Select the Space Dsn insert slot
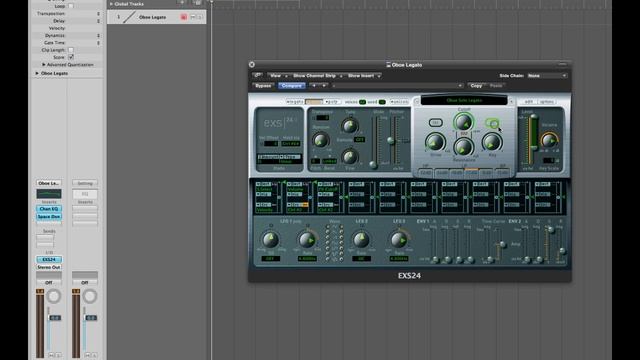The height and width of the screenshot is (360, 640). pyautogui.click(x=49, y=216)
